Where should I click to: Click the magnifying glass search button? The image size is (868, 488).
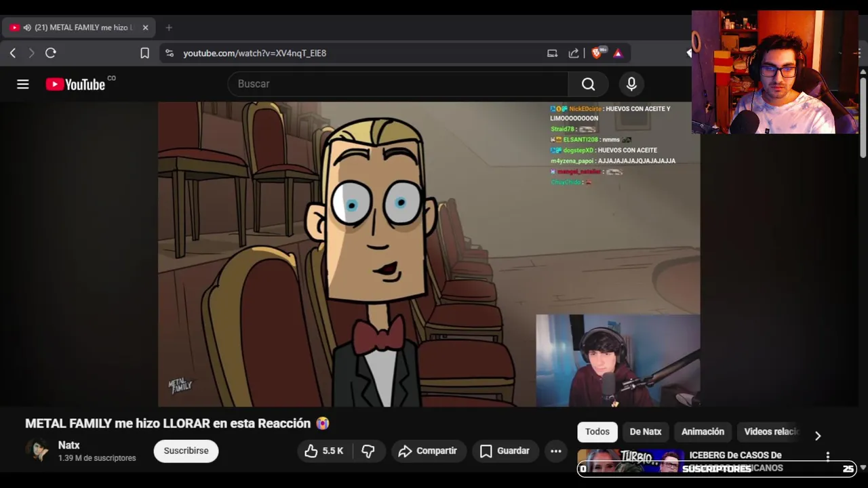(x=588, y=84)
